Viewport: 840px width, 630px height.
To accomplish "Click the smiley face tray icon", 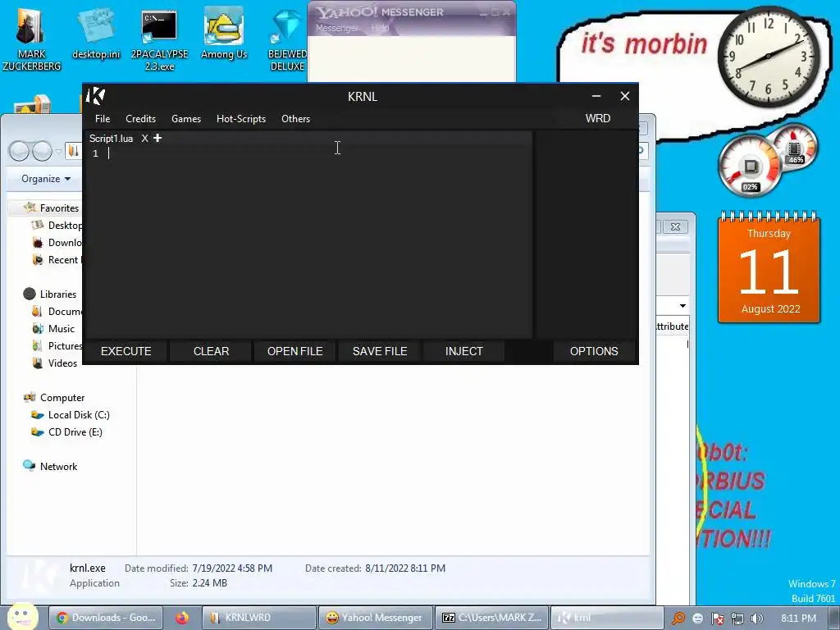I will pos(697,619).
